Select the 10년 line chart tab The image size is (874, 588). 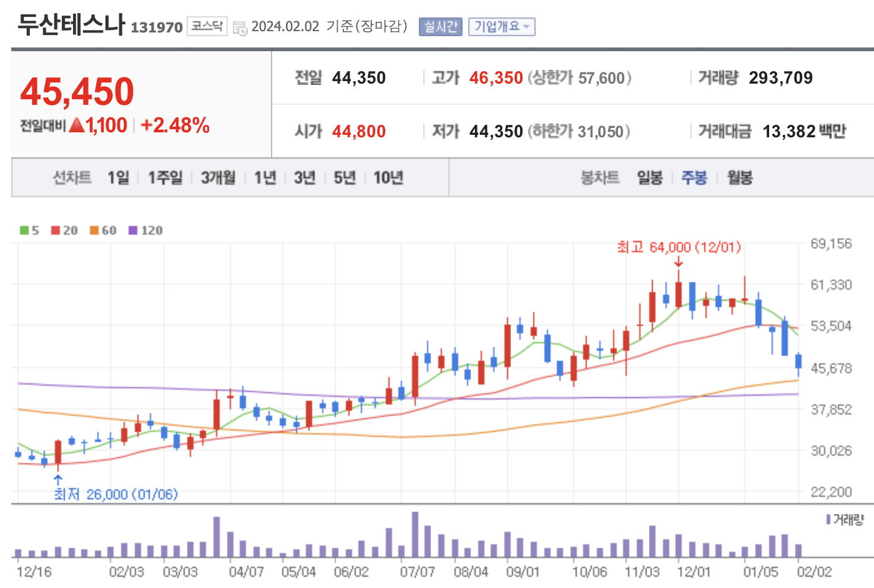point(388,178)
